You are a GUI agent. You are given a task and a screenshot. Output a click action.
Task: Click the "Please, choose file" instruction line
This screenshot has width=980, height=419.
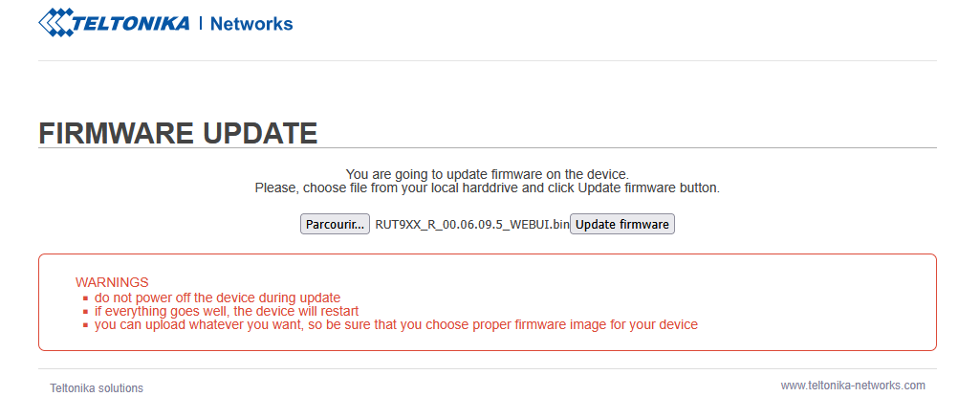pos(487,187)
